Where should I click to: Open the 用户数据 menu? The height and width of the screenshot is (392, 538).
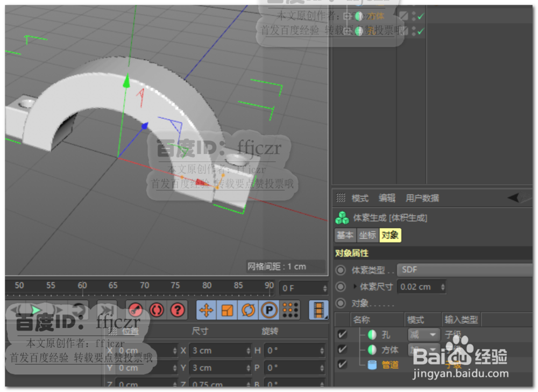tap(422, 198)
